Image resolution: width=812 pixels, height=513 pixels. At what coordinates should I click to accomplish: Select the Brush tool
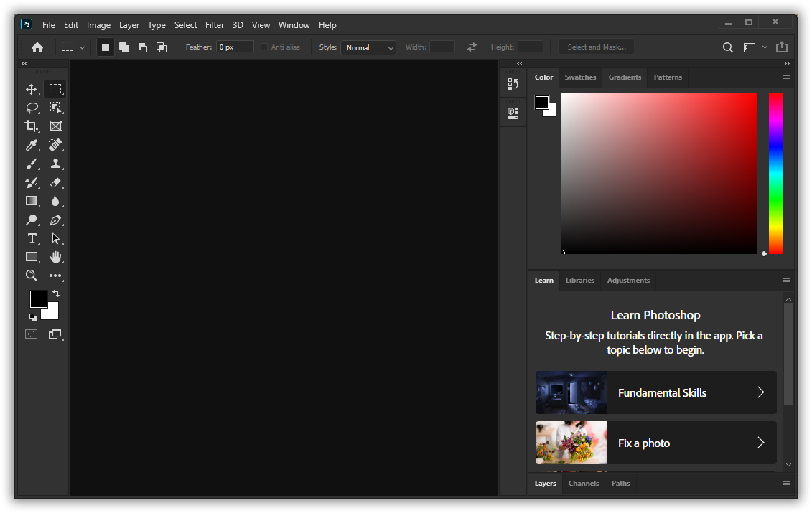[32, 164]
